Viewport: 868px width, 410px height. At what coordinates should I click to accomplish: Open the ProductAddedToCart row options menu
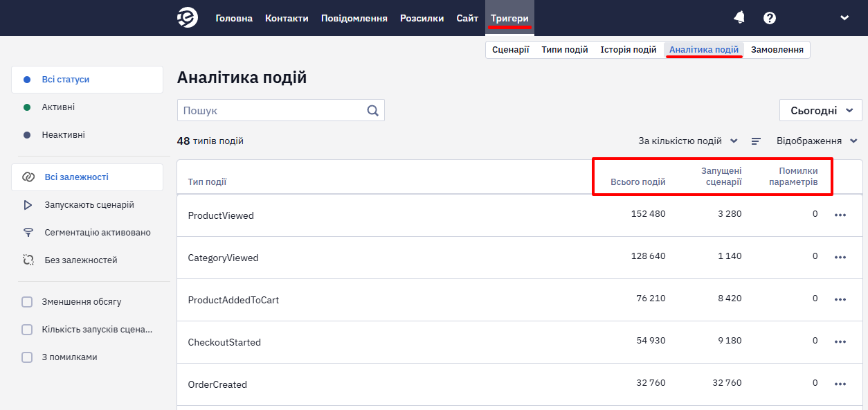[840, 300]
